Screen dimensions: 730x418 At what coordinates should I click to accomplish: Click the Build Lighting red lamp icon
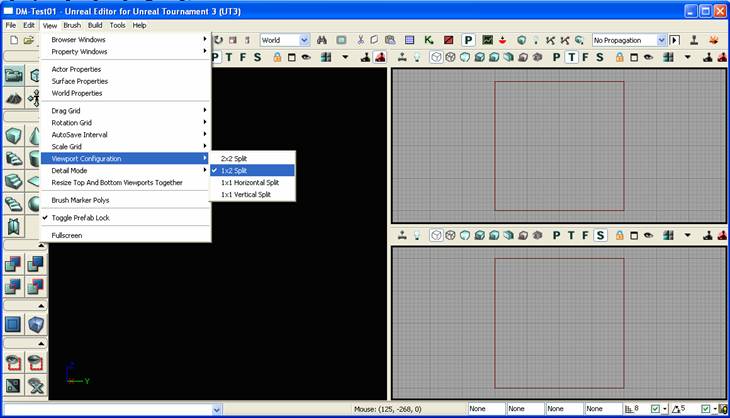tap(502, 40)
